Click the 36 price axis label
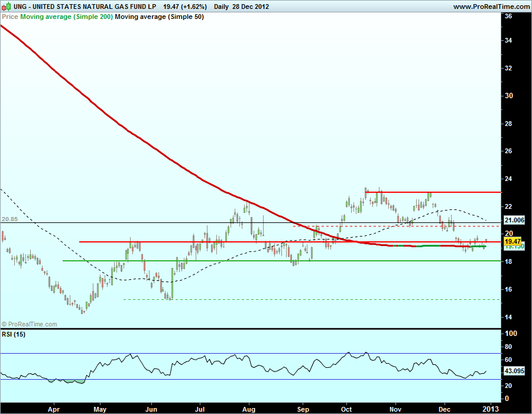Image resolution: width=532 pixels, height=414 pixels. click(508, 15)
